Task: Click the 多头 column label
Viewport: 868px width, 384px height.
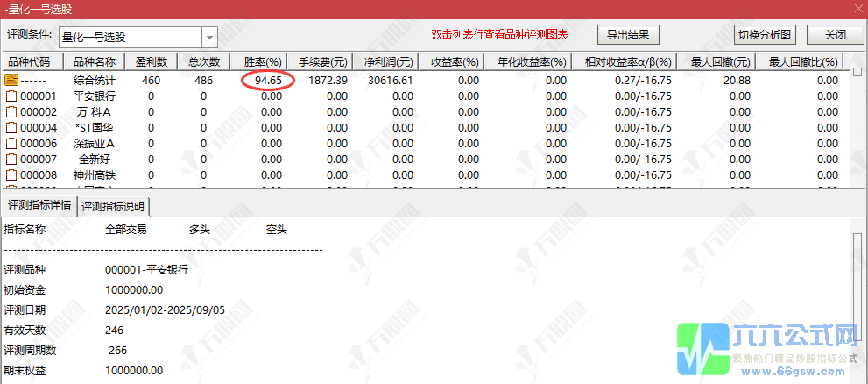Action: pos(200,229)
